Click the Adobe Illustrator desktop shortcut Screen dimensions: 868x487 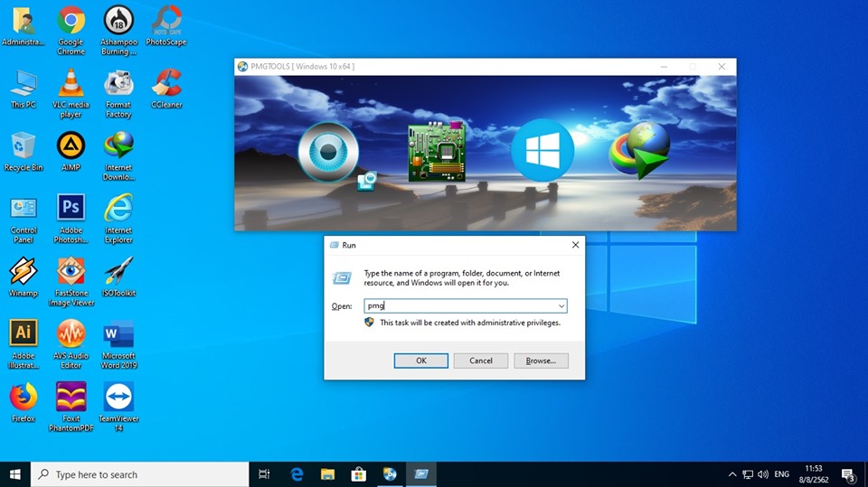(24, 344)
